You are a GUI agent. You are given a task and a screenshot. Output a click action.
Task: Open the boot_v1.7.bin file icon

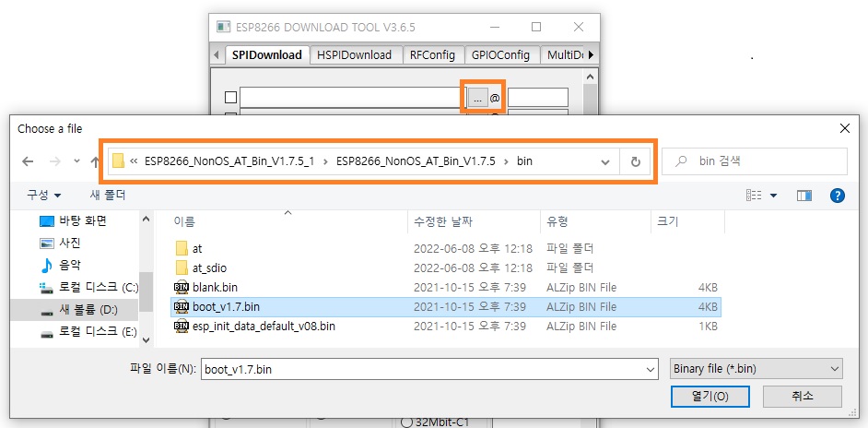pyautogui.click(x=181, y=306)
